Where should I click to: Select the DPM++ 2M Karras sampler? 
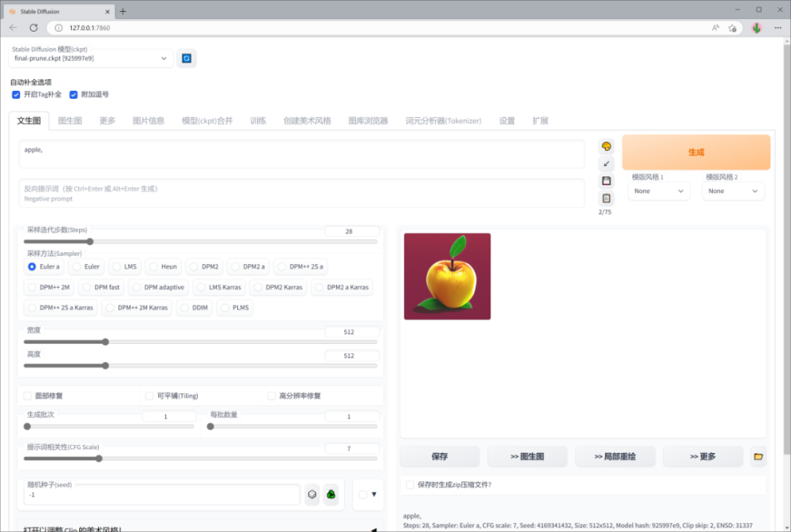(x=137, y=308)
